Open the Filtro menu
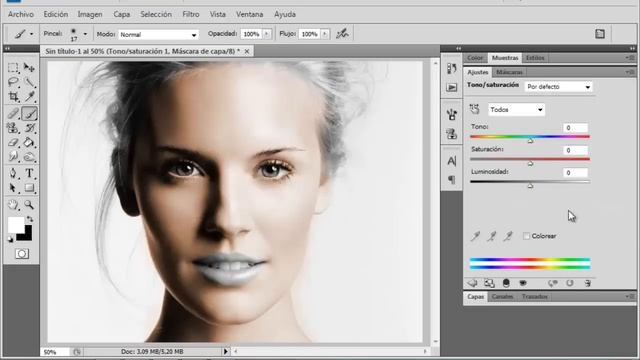640x360 pixels. click(x=191, y=14)
